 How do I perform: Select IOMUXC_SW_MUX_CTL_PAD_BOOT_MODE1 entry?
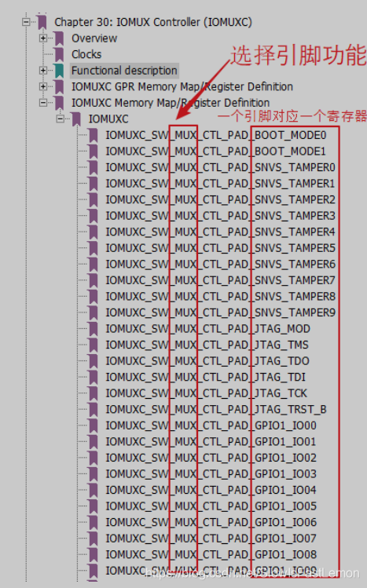click(x=216, y=152)
